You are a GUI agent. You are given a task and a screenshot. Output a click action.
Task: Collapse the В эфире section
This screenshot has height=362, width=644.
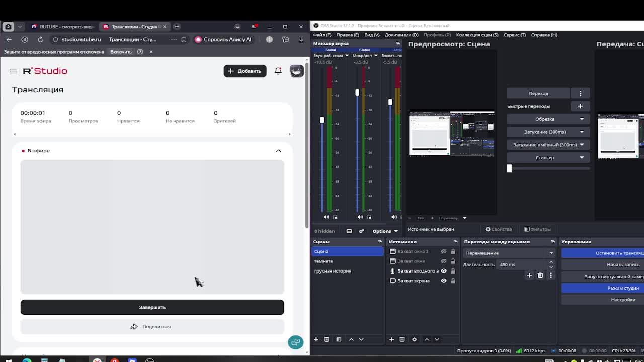point(278,151)
